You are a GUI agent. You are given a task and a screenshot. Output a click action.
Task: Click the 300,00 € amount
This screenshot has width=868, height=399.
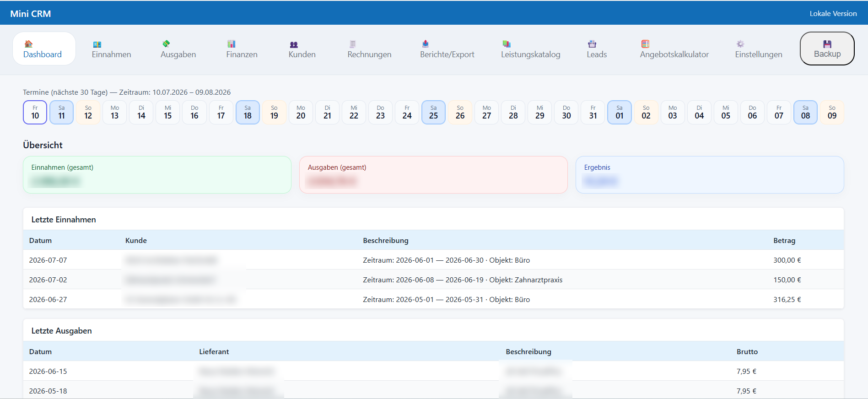pyautogui.click(x=787, y=260)
